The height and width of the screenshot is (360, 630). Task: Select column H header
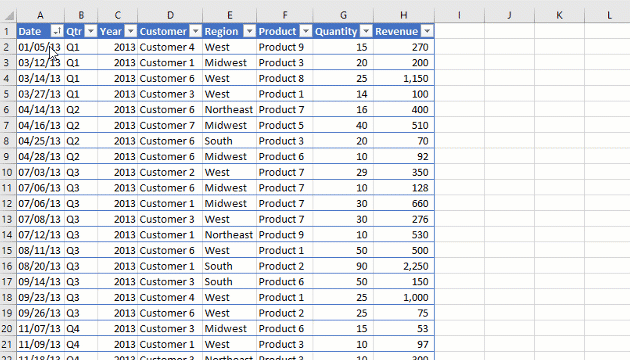404,15
